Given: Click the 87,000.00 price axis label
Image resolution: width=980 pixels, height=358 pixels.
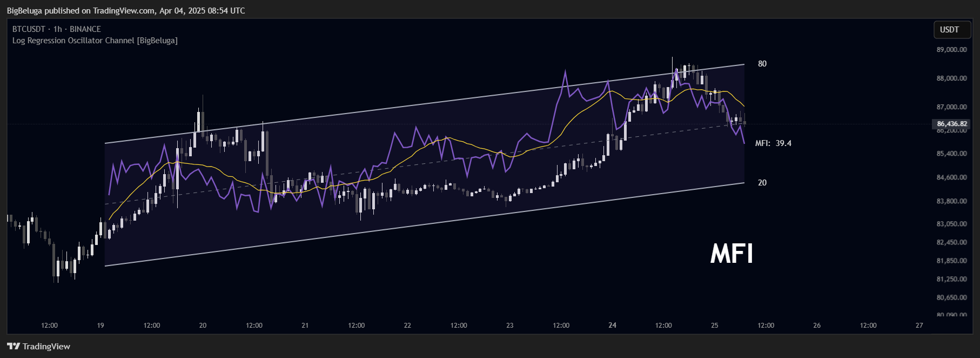Looking at the screenshot, I should pos(951,107).
